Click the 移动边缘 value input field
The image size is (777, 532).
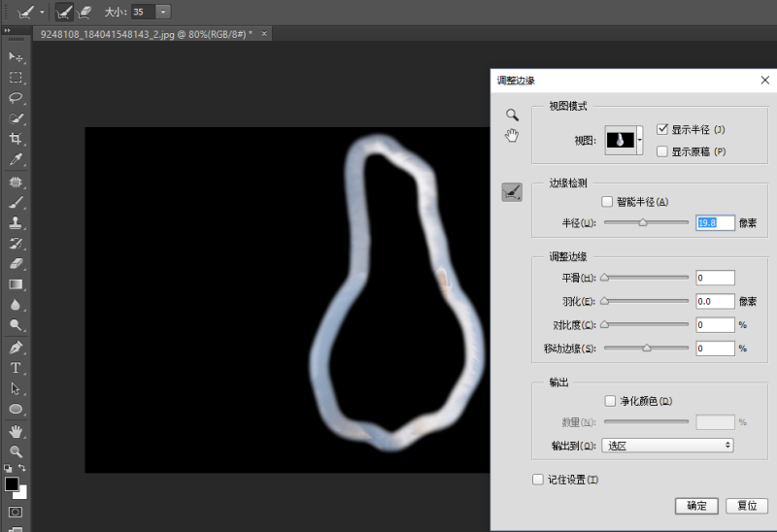pyautogui.click(x=715, y=349)
